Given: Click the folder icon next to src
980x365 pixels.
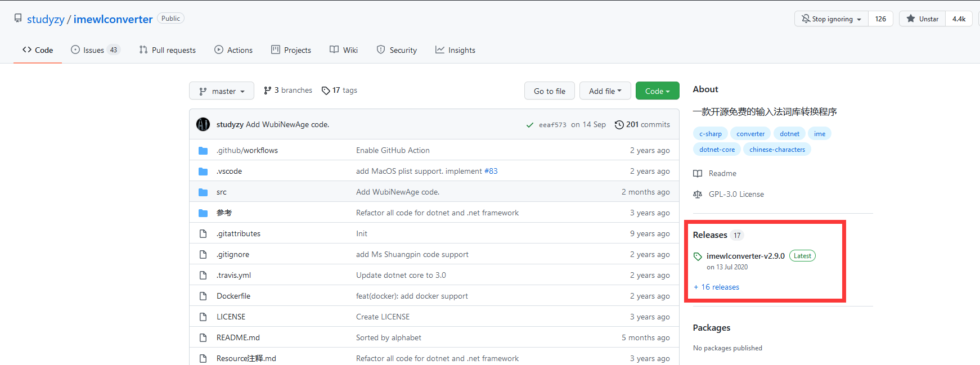Looking at the screenshot, I should pos(203,192).
